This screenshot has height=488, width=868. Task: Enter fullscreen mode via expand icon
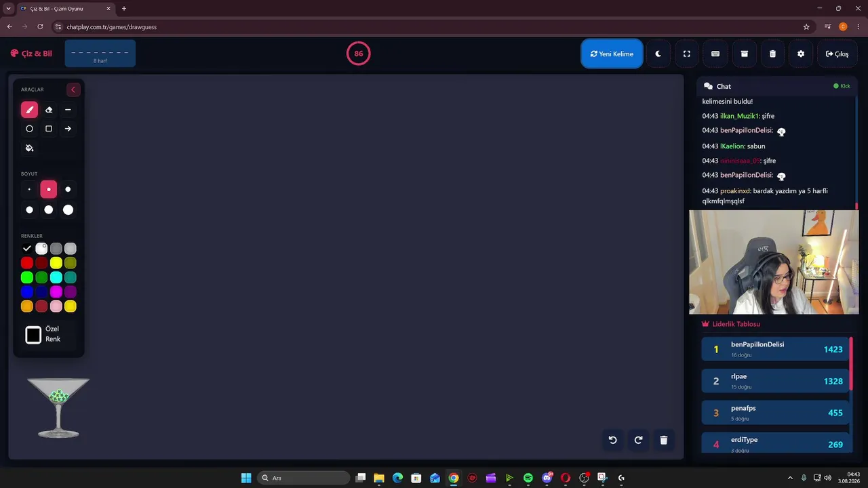(686, 54)
